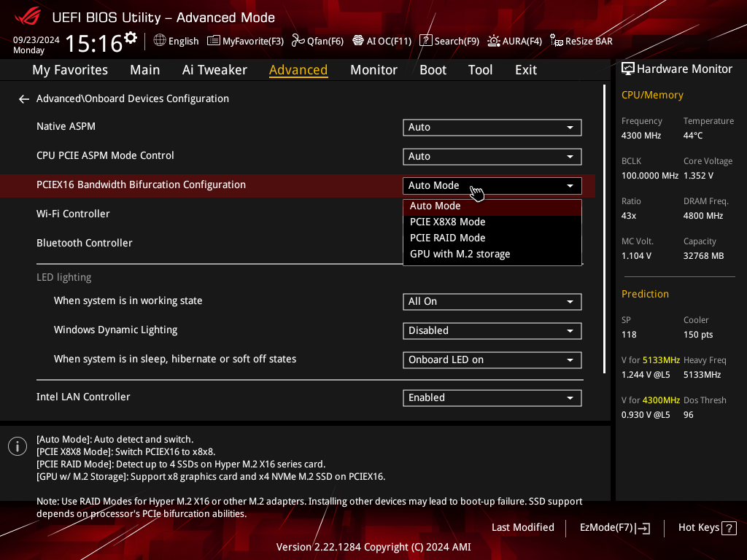Click the ROG logo icon
The image size is (747, 560).
pos(28,17)
